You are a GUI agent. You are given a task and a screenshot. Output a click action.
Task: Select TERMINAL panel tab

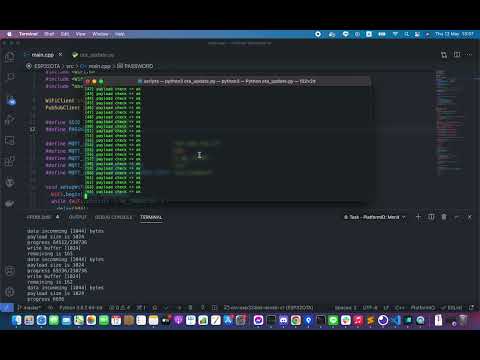coord(151,217)
